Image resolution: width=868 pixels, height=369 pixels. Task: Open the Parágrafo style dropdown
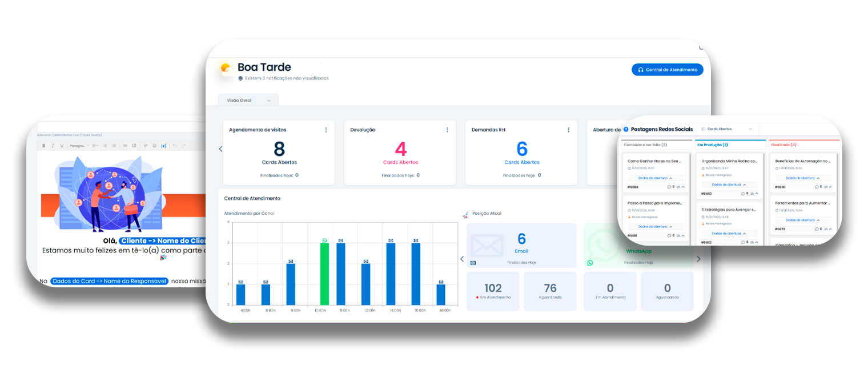78,146
